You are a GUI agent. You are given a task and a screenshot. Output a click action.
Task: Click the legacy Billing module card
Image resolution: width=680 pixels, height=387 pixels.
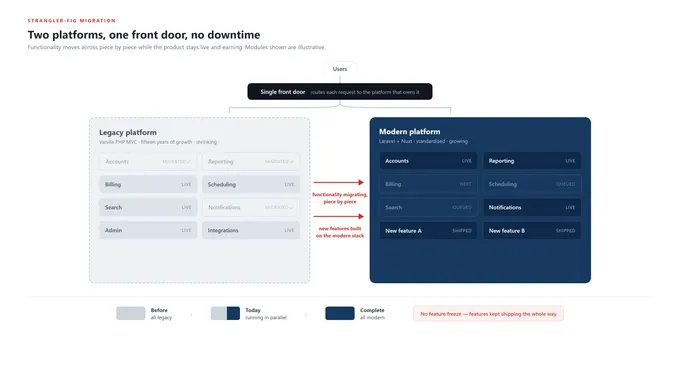(x=148, y=184)
